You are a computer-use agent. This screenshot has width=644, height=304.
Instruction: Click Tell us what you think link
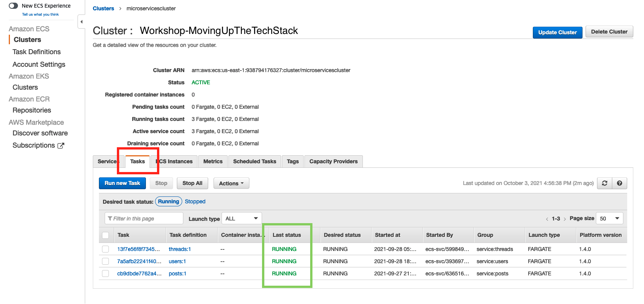(x=40, y=14)
